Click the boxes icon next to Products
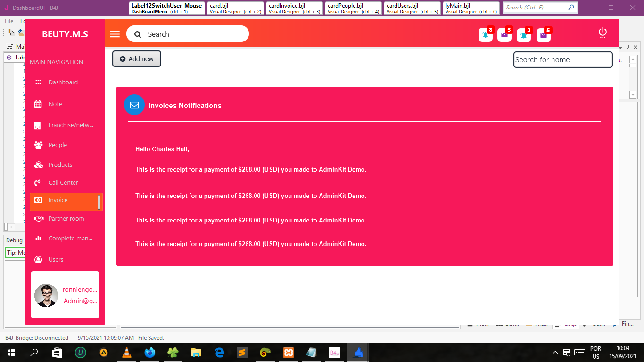The image size is (644, 362). pos(39,165)
